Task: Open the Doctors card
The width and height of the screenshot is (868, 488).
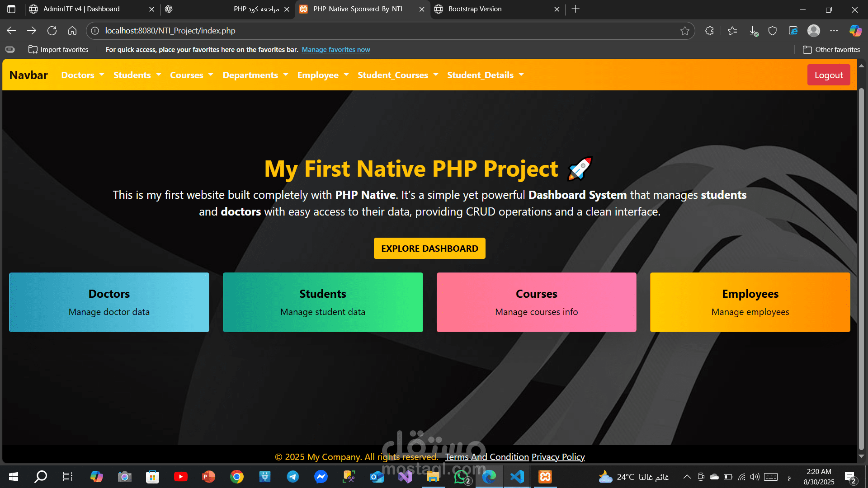Action: click(109, 302)
